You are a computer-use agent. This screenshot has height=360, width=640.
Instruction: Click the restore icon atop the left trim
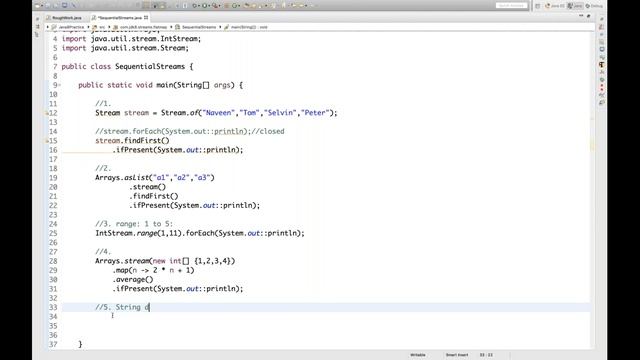point(37,19)
